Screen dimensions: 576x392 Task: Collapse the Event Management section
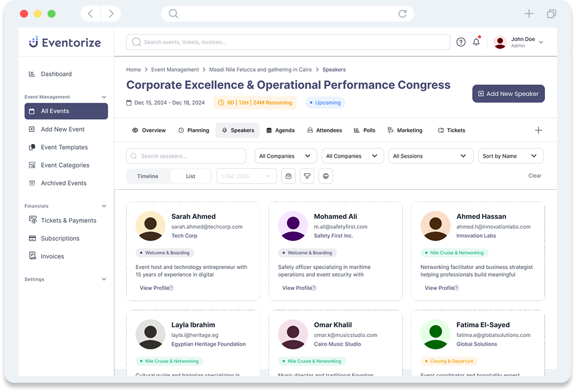(x=103, y=97)
